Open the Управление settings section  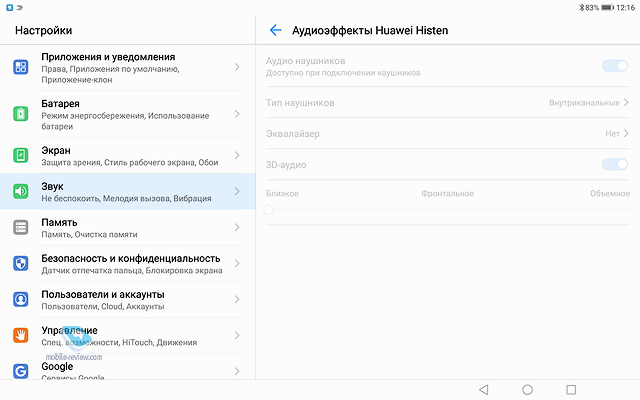[x=127, y=335]
